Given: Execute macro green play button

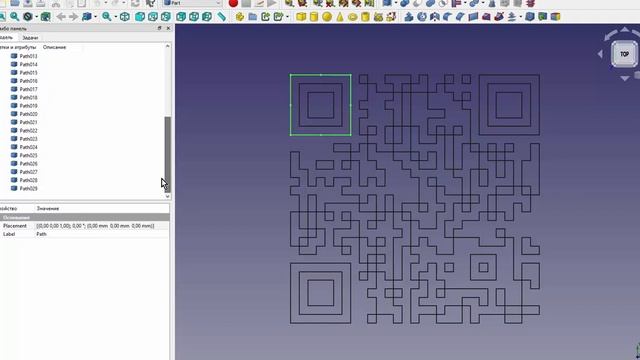Looking at the screenshot, I should click(x=271, y=3).
